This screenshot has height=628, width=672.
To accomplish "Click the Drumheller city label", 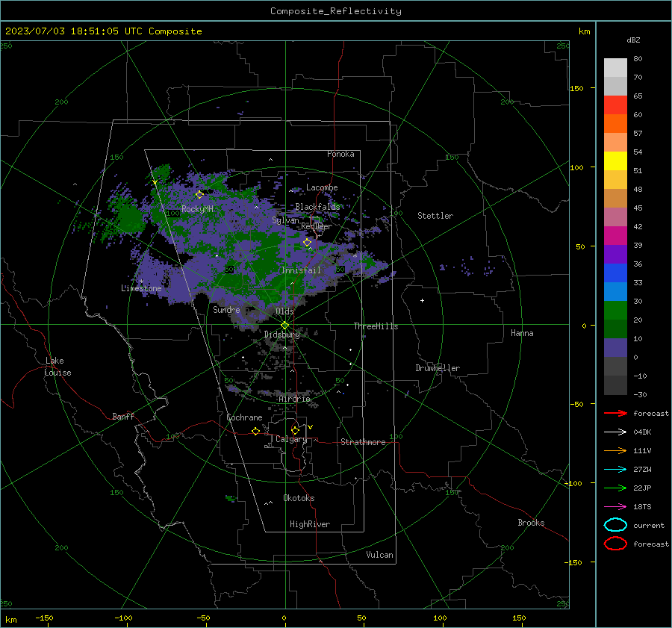I will click(438, 368).
